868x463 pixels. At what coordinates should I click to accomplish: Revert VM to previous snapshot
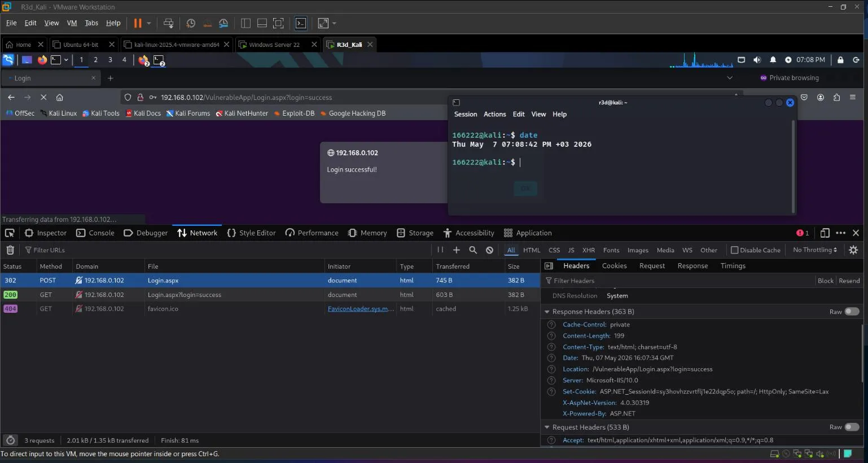(x=207, y=23)
